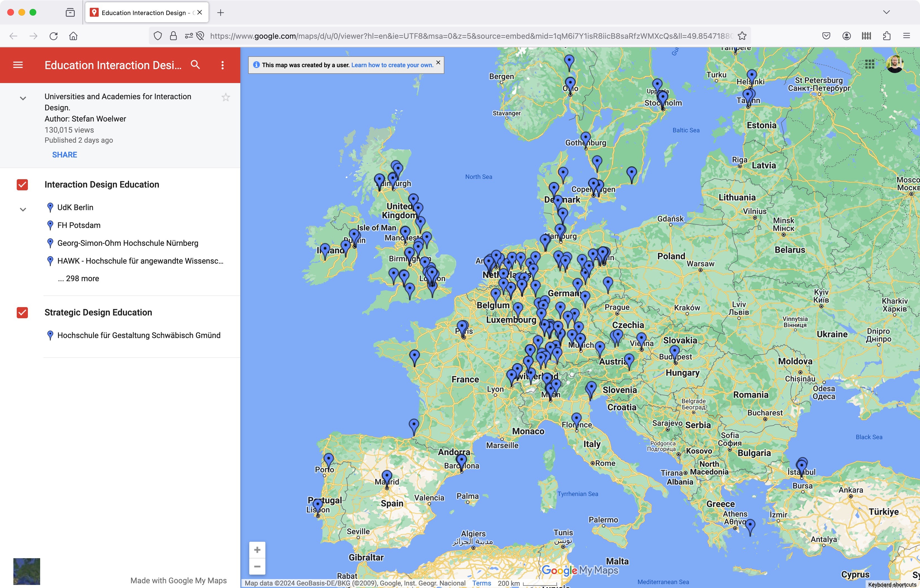Open 'Learn how to create your own' link

point(392,65)
